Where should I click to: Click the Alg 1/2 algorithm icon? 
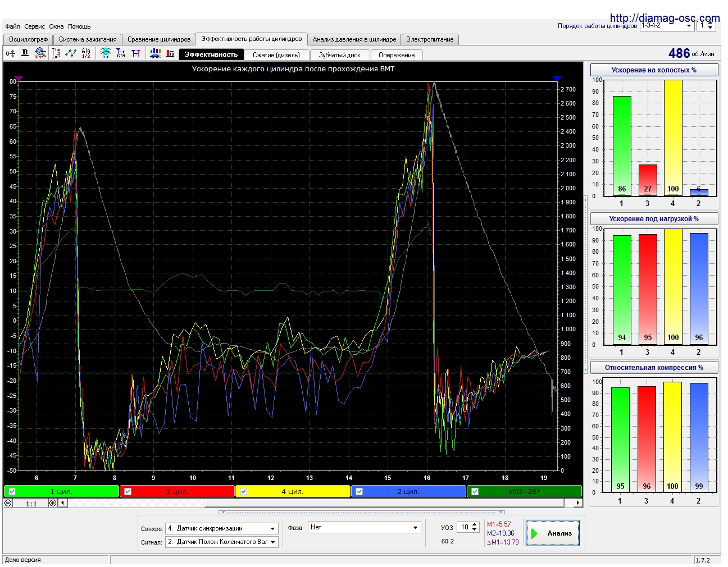pos(86,53)
